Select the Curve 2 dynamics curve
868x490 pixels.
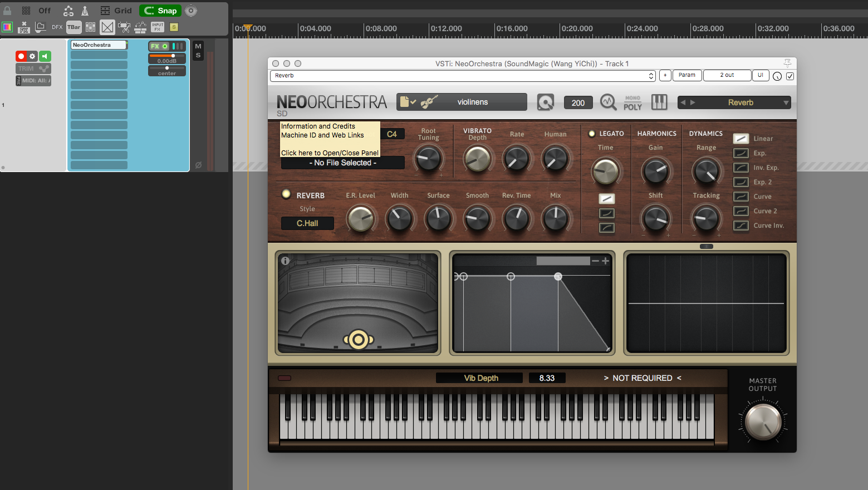(741, 211)
